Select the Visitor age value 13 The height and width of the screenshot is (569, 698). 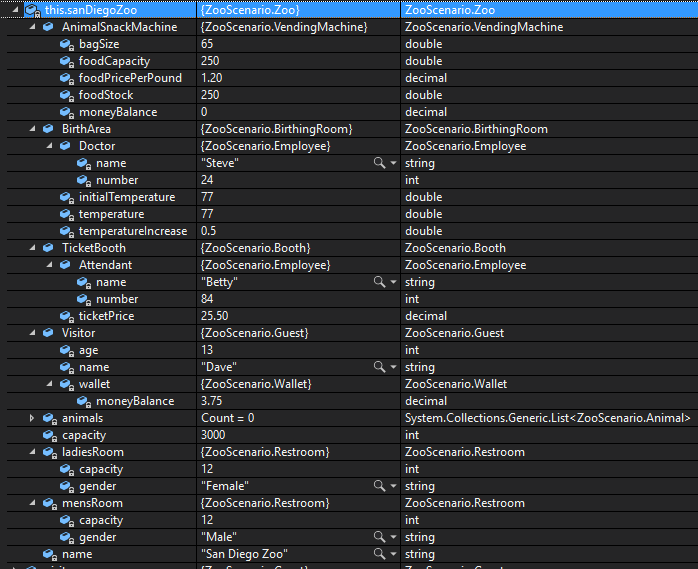207,350
